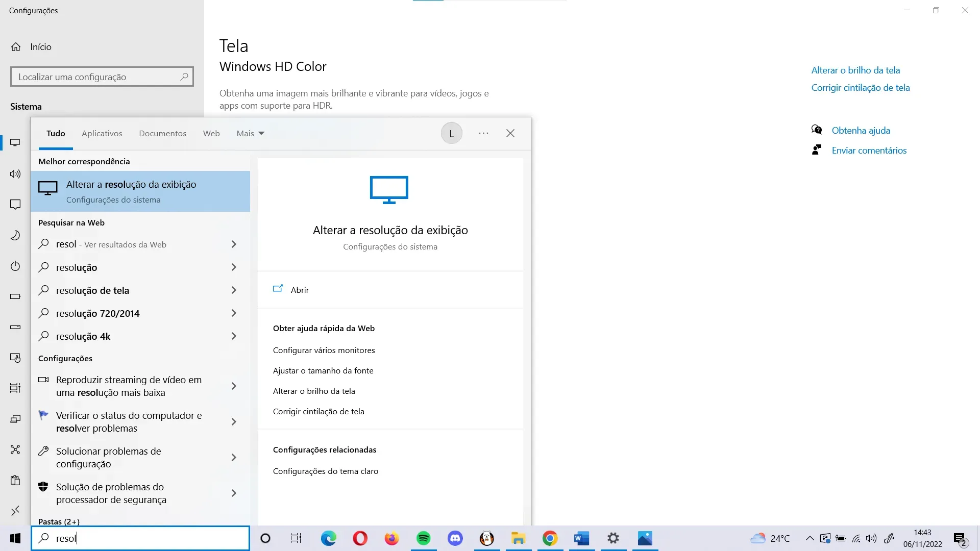
Task: Open the three-dots options in search panel
Action: pos(483,133)
